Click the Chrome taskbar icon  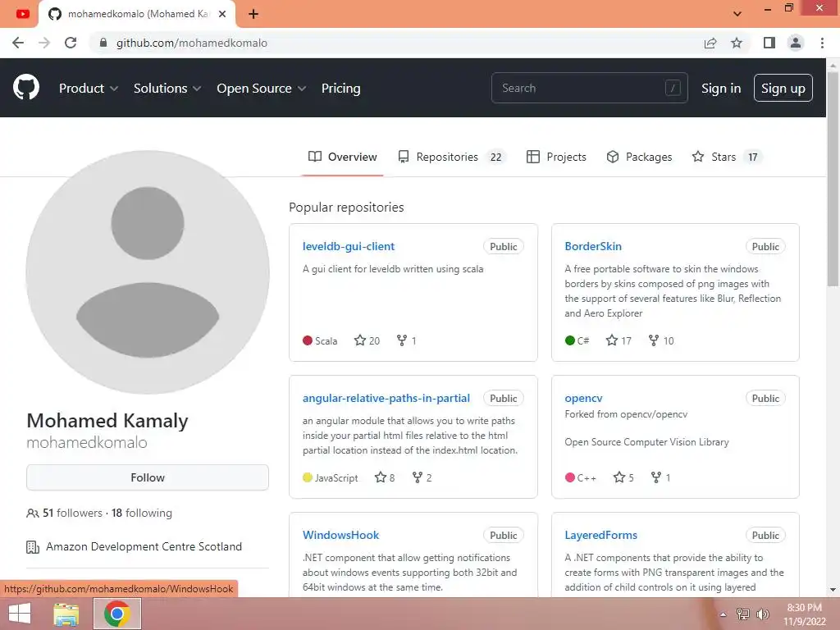pos(117,614)
